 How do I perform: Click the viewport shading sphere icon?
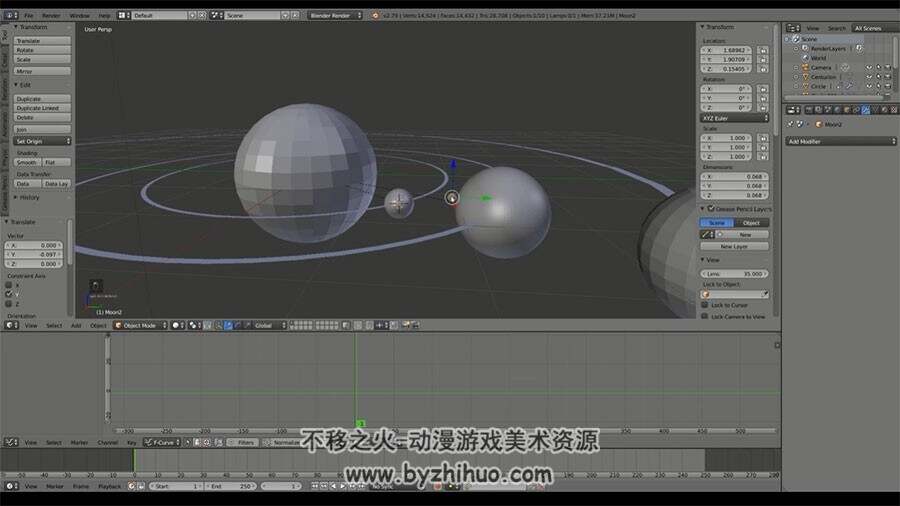tap(177, 325)
